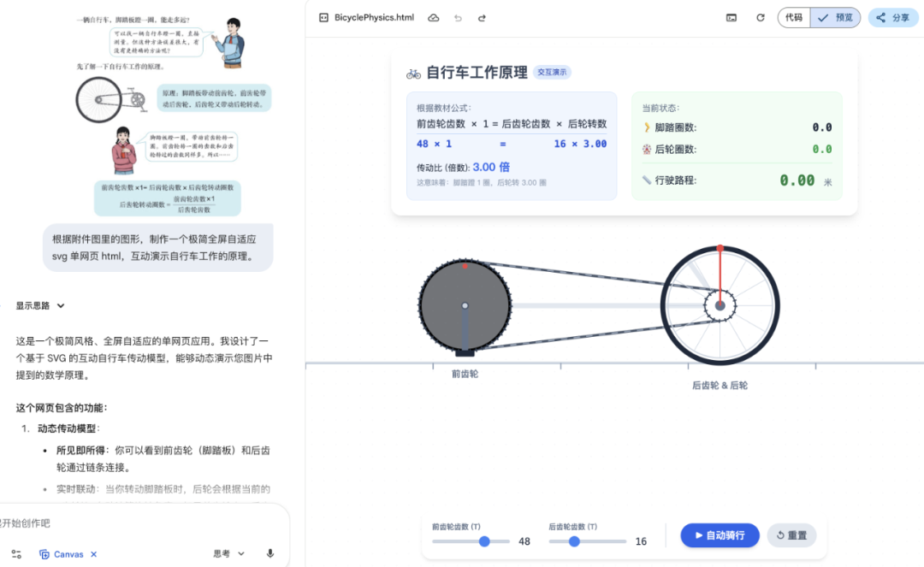Switch to the 代码 tab
Screen dimensions: 924x567
coord(793,17)
